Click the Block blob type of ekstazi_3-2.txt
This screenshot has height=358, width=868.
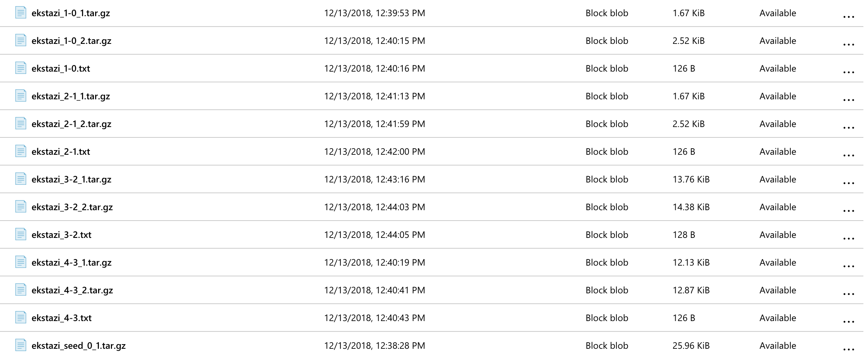pos(607,235)
